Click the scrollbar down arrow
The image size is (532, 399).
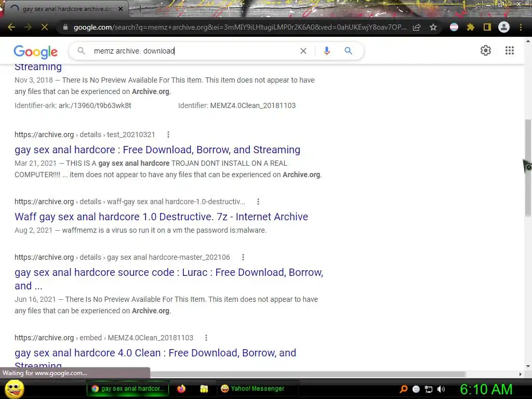528,366
